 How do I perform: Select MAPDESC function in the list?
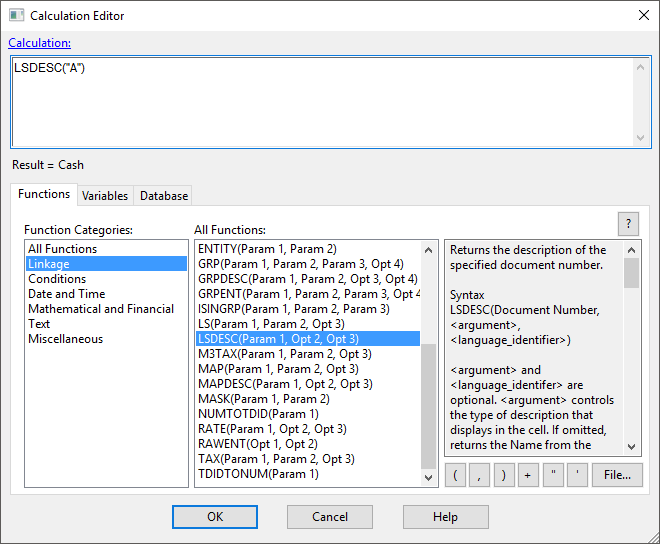[285, 384]
